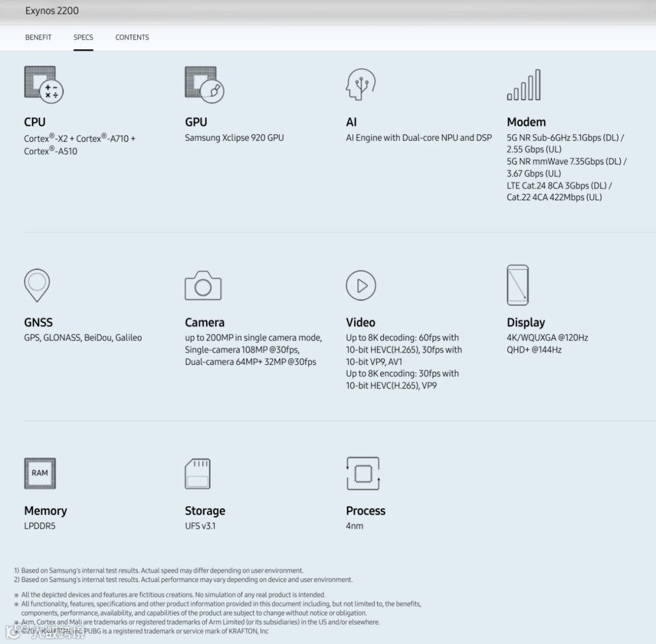Click footnote 1 about actual speed
Screen dimensions: 656x644
(159, 571)
